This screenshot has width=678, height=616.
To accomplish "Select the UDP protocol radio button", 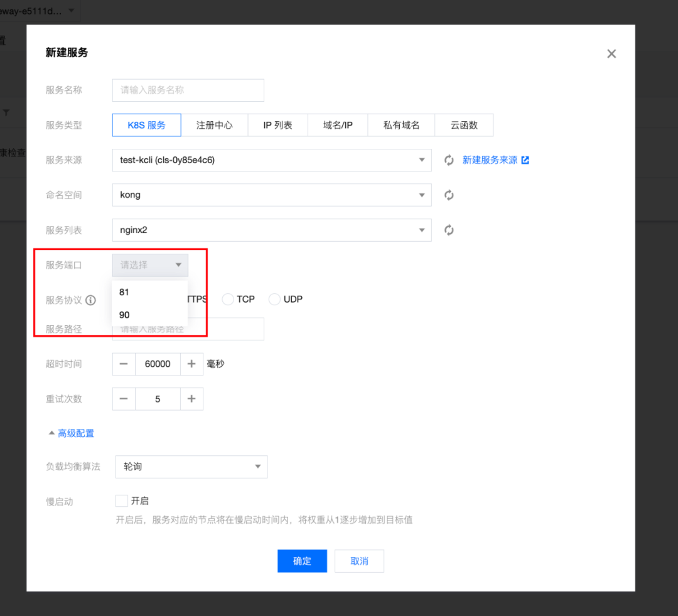I will (x=274, y=300).
